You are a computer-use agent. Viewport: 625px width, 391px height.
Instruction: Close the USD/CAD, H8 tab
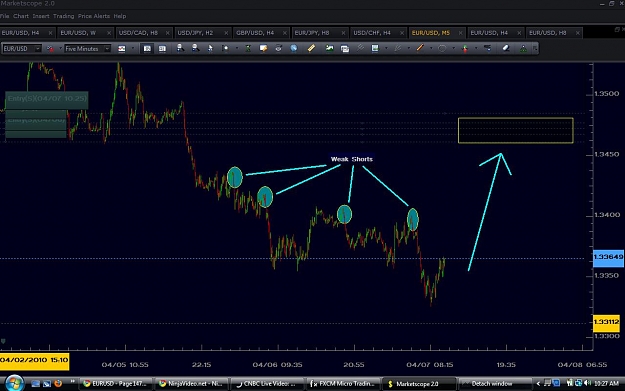[167, 33]
